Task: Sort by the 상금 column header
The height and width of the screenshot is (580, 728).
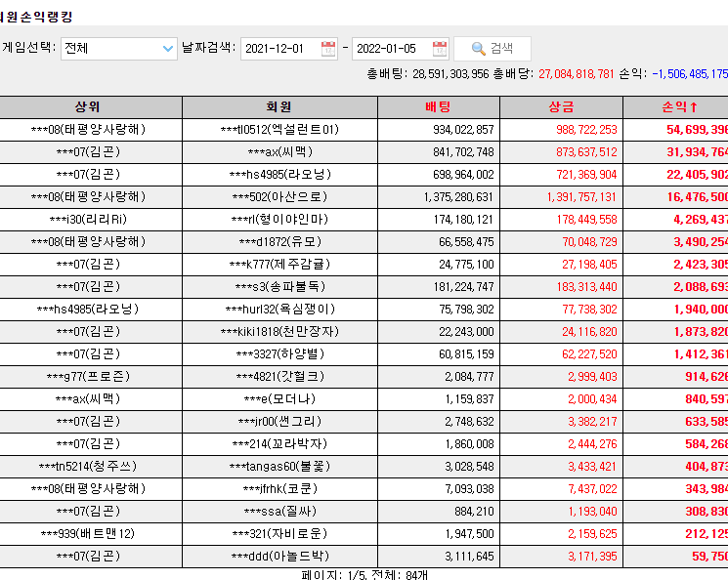Action: click(x=561, y=107)
